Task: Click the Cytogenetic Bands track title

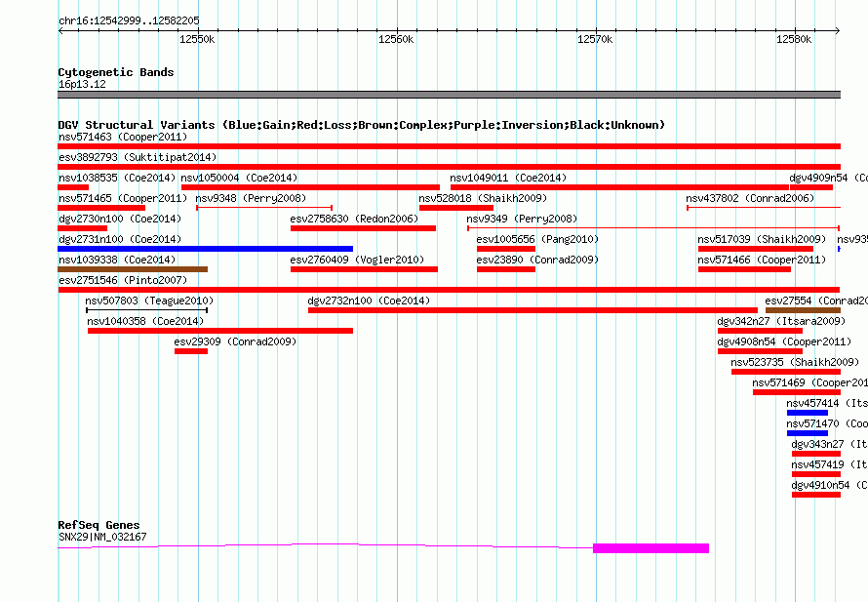Action: (x=116, y=72)
